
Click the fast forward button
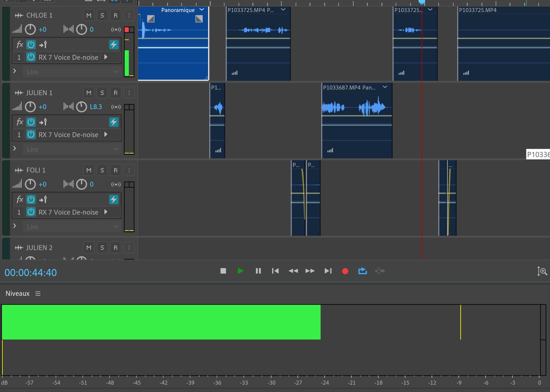[310, 271]
